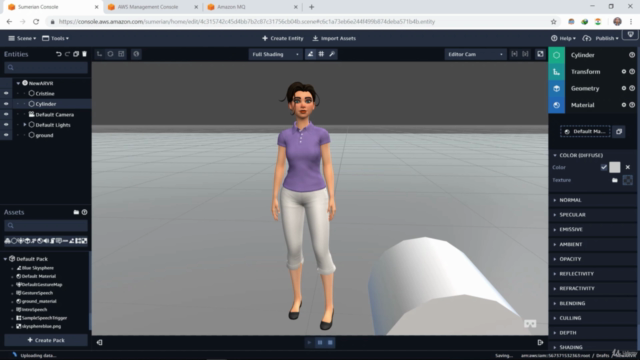Switch to AWS Management Console tab
This screenshot has height=360, width=640.
148,7
